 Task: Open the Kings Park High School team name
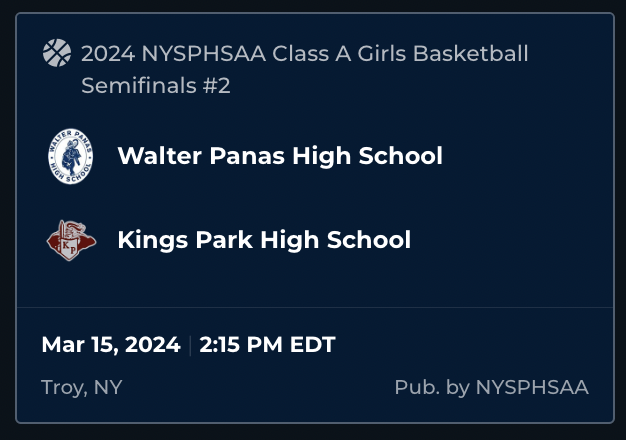264,240
